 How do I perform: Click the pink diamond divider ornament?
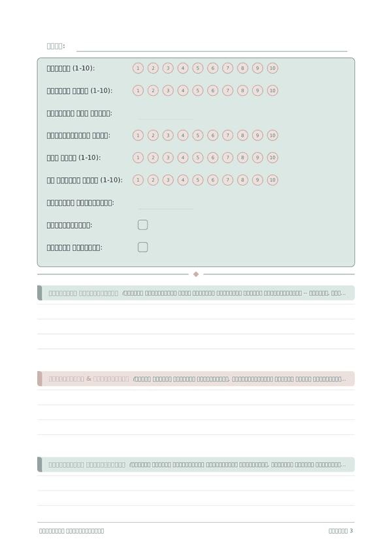[x=196, y=274]
